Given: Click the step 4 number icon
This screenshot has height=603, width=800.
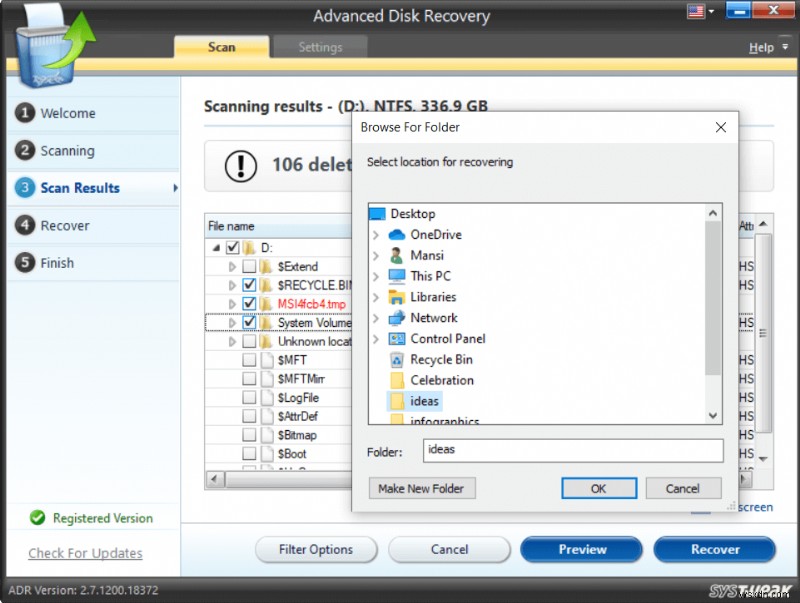Looking at the screenshot, I should pos(24,225).
